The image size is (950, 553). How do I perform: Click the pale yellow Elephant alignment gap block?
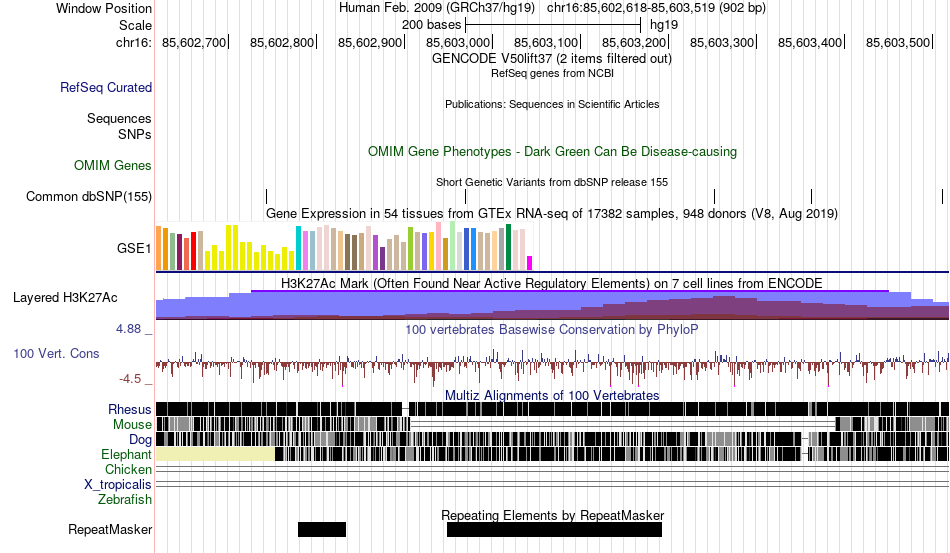(x=215, y=454)
